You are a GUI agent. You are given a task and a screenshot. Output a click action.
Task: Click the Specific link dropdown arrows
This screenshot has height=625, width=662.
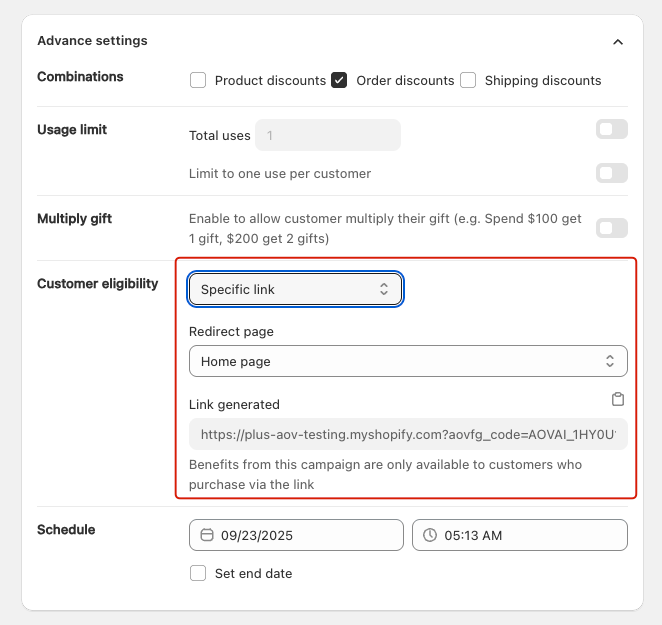[384, 289]
